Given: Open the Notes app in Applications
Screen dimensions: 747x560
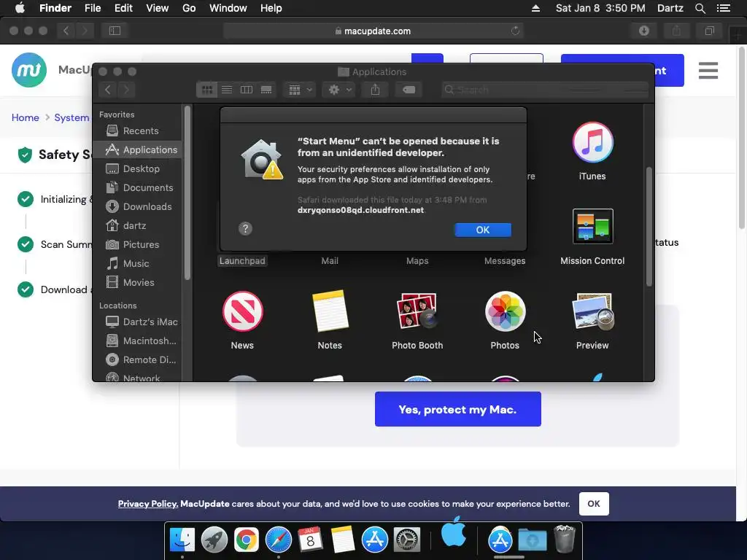Looking at the screenshot, I should pyautogui.click(x=330, y=311).
